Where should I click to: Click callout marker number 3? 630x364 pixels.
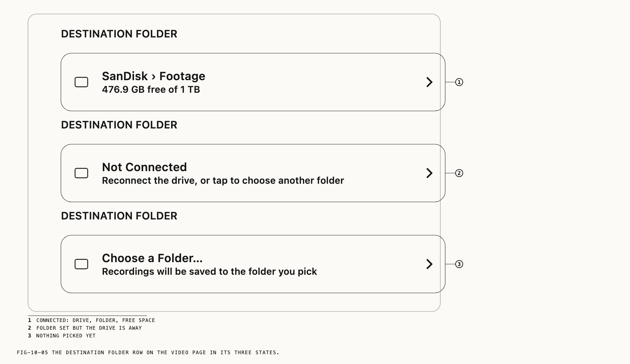pos(459,264)
